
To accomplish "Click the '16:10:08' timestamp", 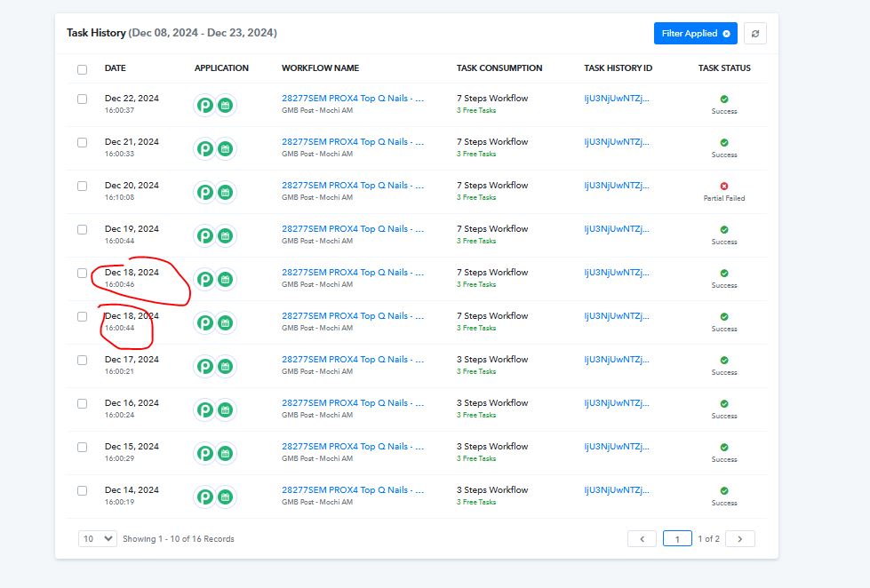I will [x=119, y=197].
